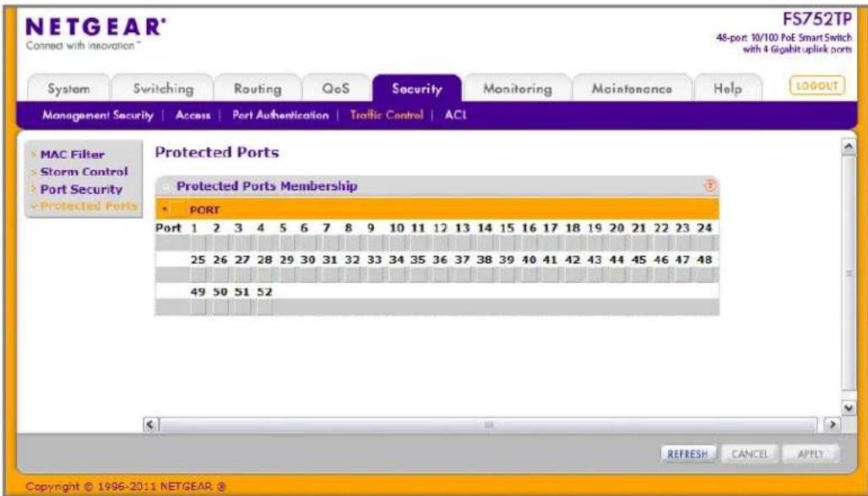Click the REFRESH button
The image size is (868, 496).
687,454
